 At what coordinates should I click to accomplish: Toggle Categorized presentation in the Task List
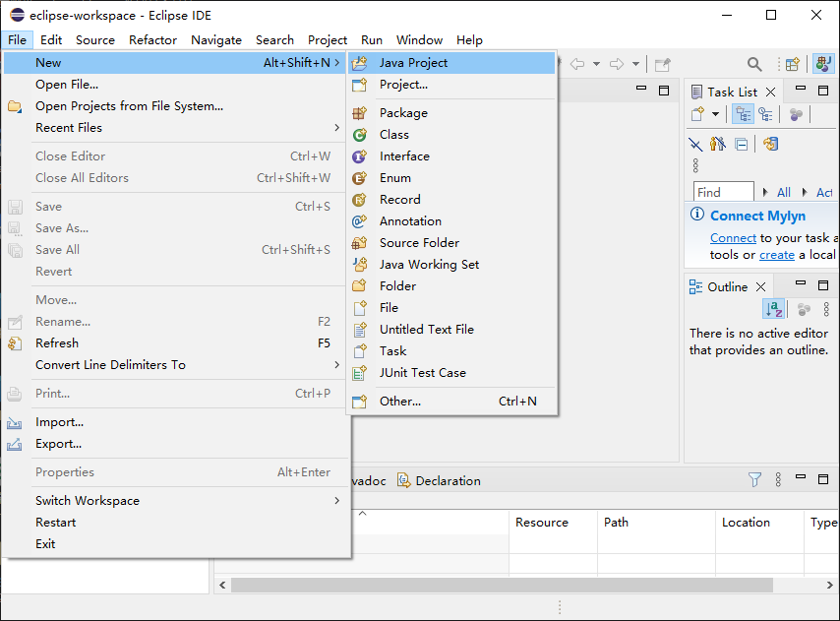click(743, 114)
